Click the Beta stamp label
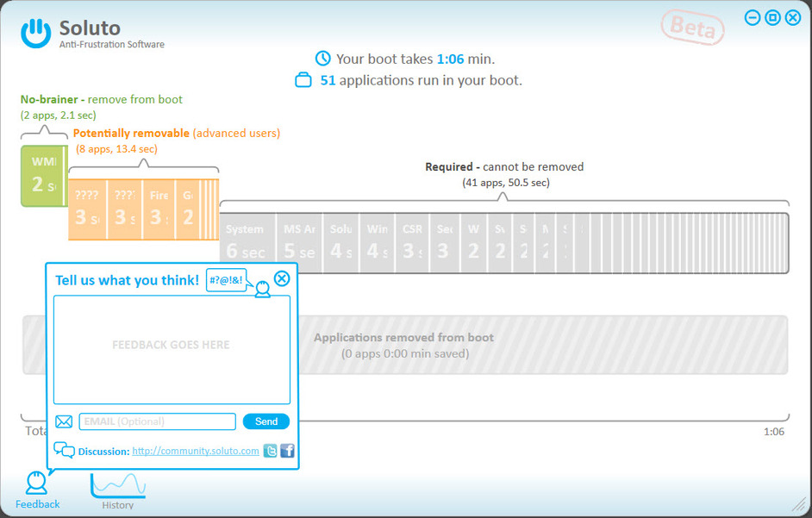Viewport: 812px width, 518px height. (x=693, y=27)
